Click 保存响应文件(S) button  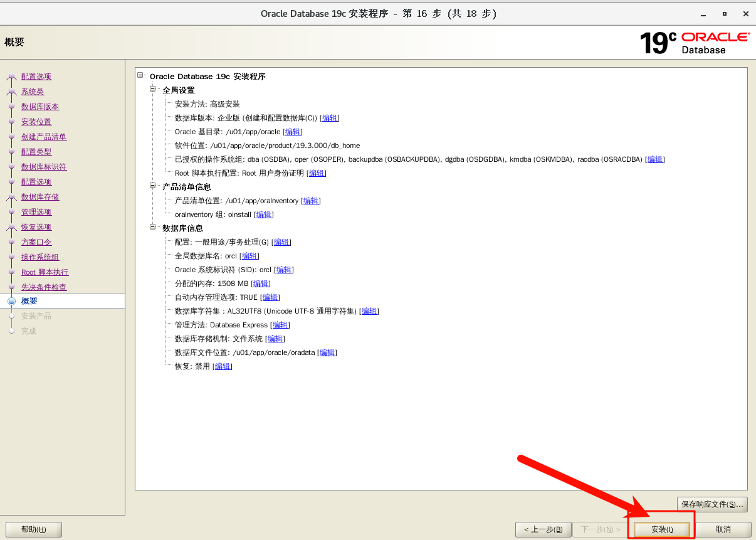pos(712,504)
